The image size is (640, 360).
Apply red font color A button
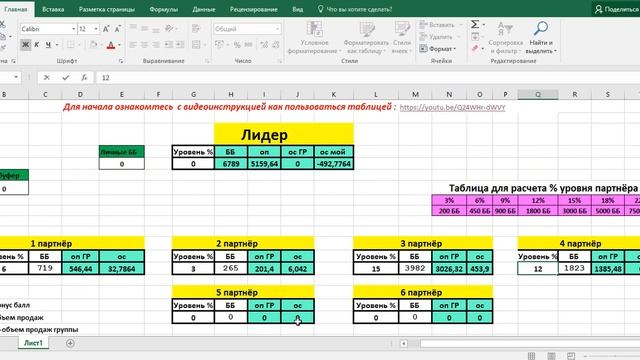tap(111, 45)
